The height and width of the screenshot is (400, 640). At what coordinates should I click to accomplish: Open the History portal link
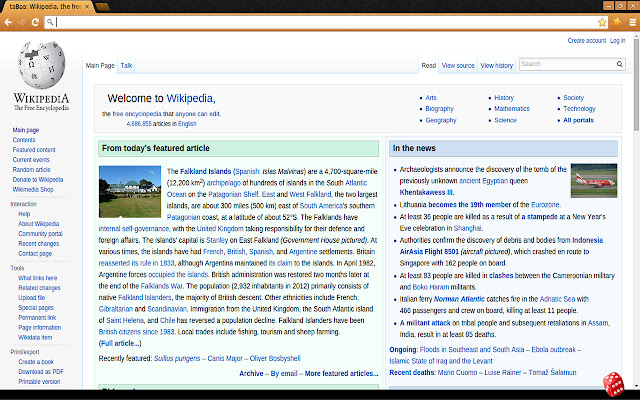coord(504,98)
